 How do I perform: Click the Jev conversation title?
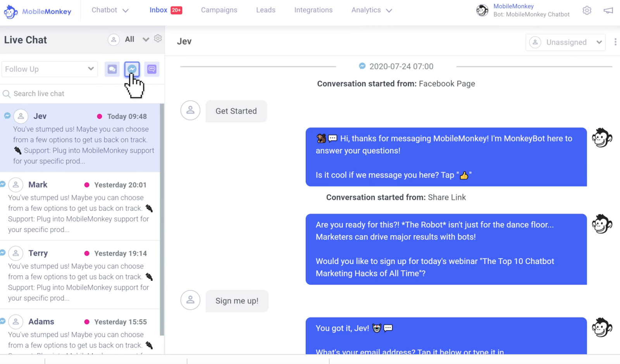tap(184, 41)
